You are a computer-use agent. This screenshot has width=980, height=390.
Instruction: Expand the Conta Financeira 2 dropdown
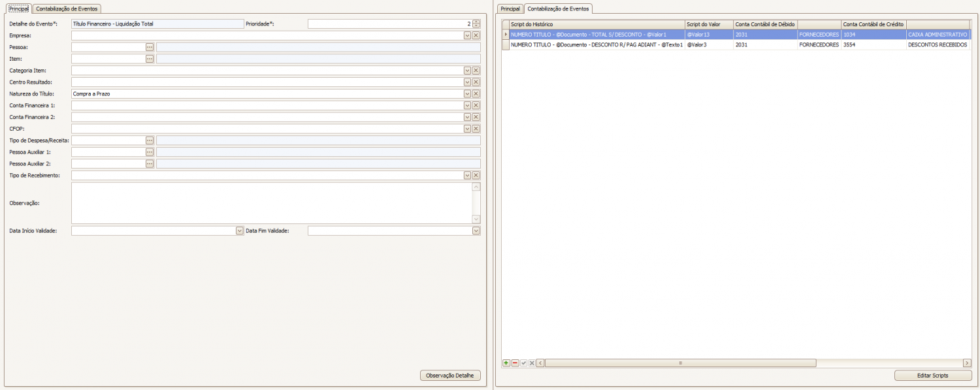pyautogui.click(x=467, y=117)
